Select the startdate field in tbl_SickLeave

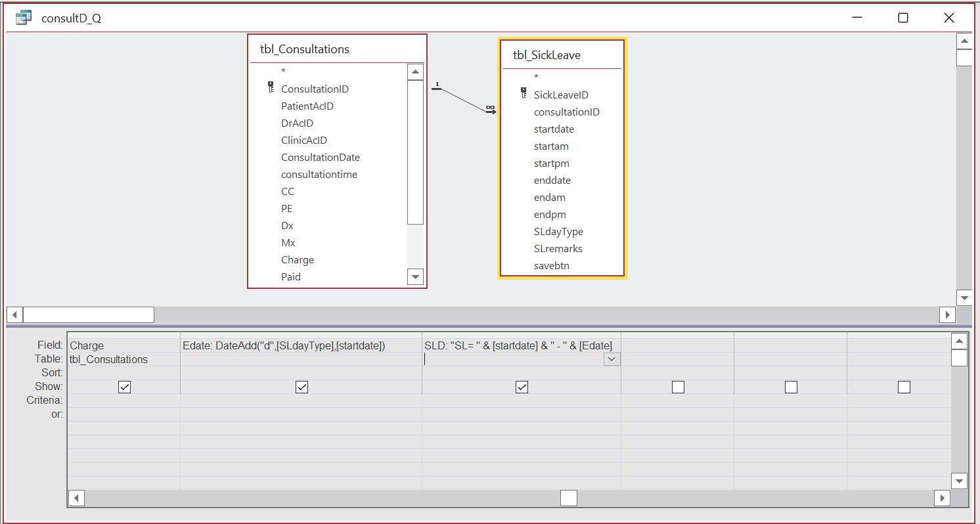pyautogui.click(x=554, y=129)
